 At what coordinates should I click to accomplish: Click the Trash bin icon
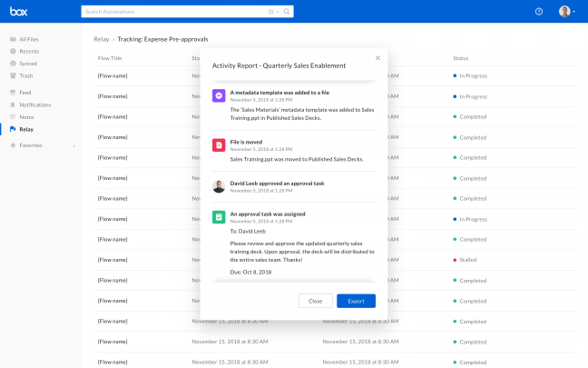pos(13,75)
